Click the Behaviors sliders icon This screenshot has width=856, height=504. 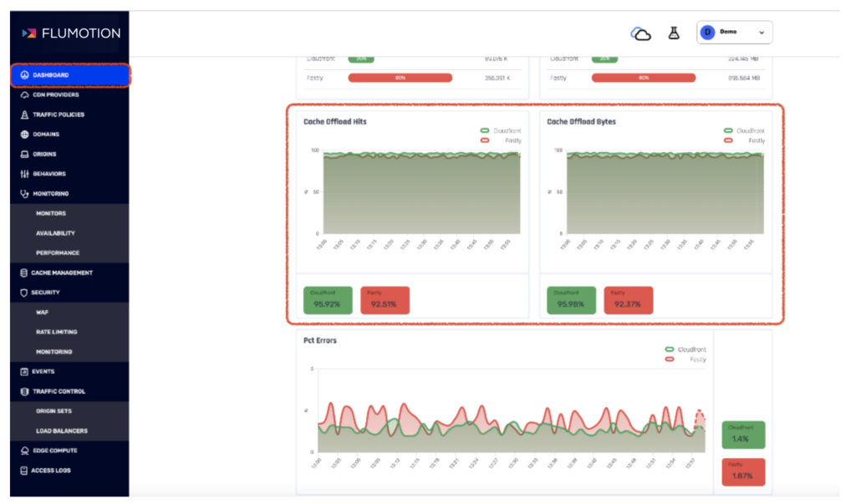pos(24,174)
